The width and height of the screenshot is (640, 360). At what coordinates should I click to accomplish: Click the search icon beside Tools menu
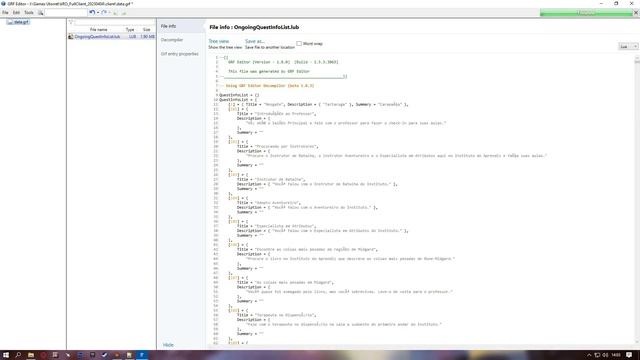[x=40, y=13]
